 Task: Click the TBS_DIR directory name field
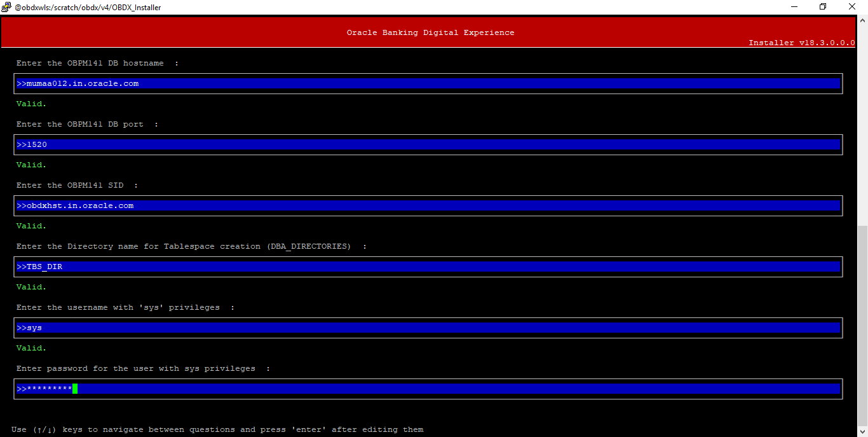click(x=428, y=267)
